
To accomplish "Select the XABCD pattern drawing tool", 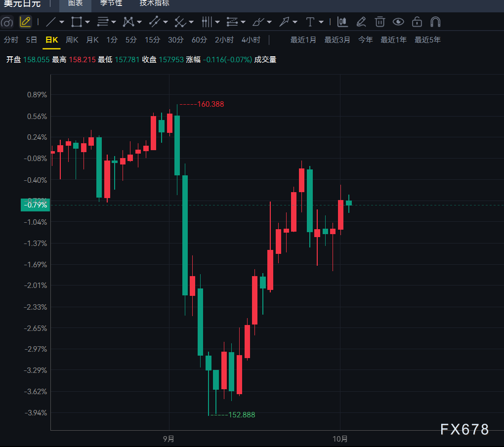I will [x=128, y=22].
